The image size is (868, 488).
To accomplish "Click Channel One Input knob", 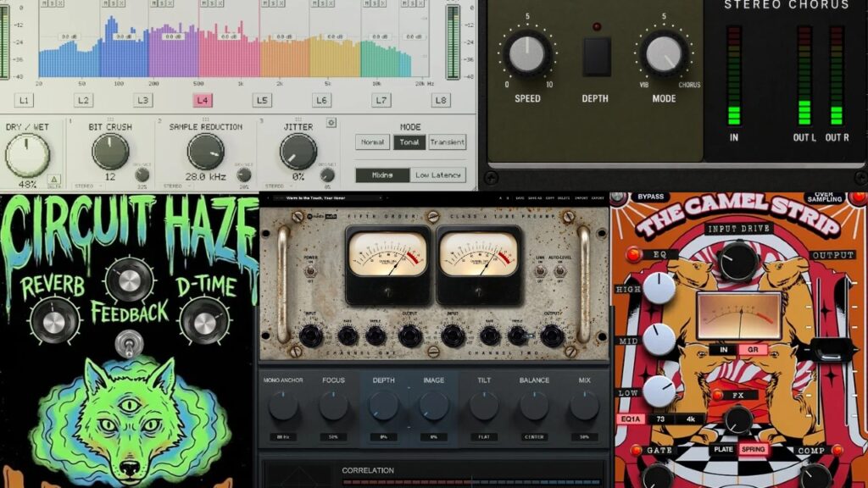I will point(310,335).
